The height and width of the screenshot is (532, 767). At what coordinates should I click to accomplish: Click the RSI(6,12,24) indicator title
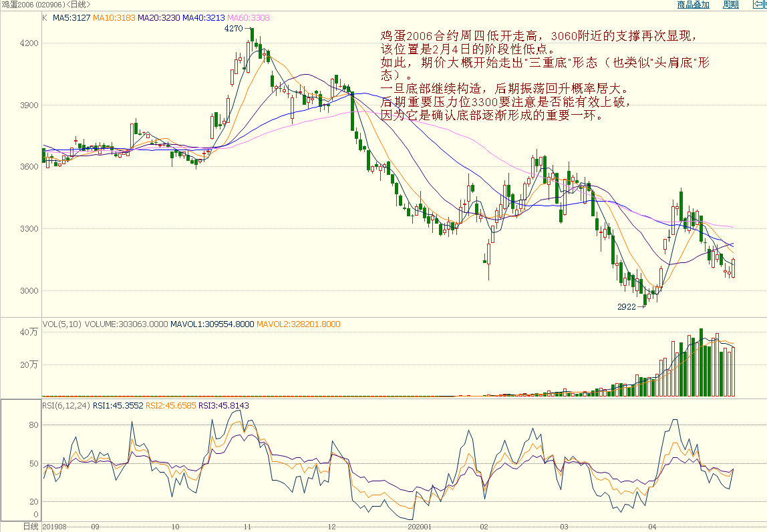coord(66,405)
